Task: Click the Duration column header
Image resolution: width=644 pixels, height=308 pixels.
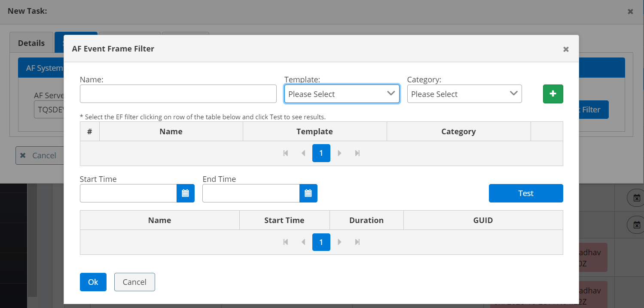Action: [x=366, y=220]
